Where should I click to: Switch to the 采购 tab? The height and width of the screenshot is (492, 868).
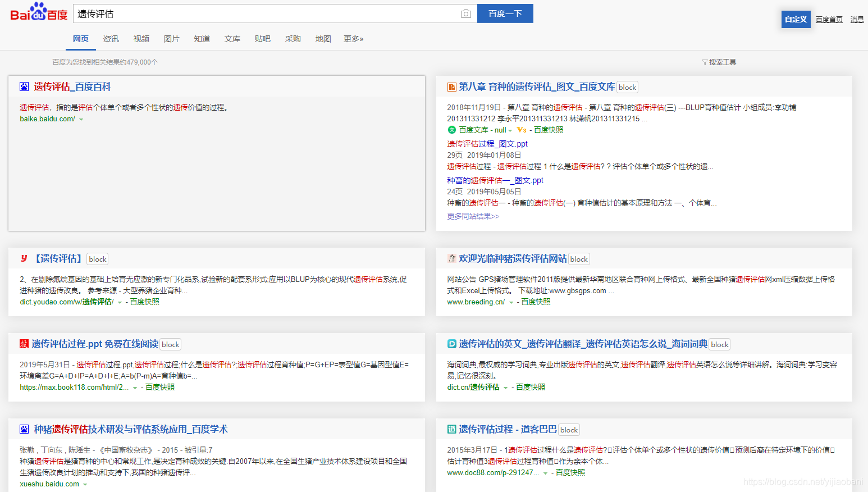point(293,39)
